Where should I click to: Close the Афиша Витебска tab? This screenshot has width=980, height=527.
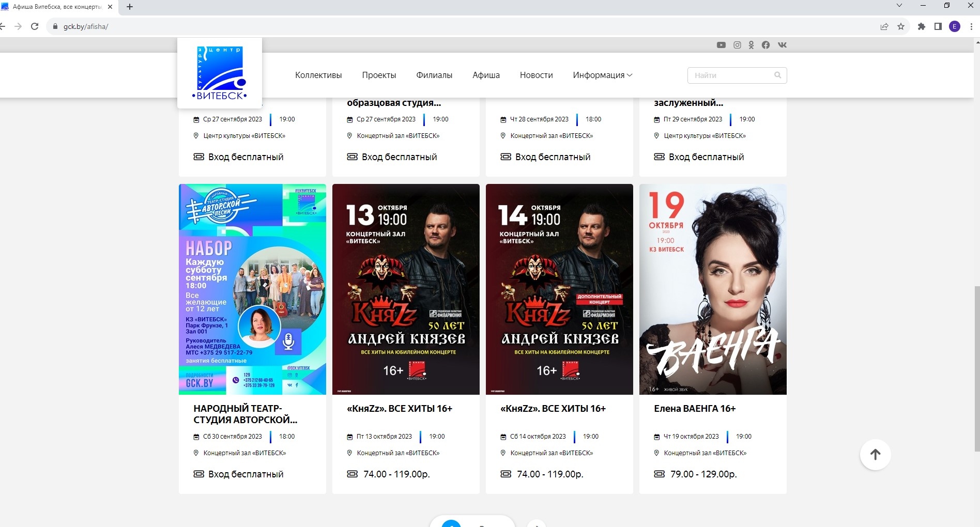click(110, 7)
